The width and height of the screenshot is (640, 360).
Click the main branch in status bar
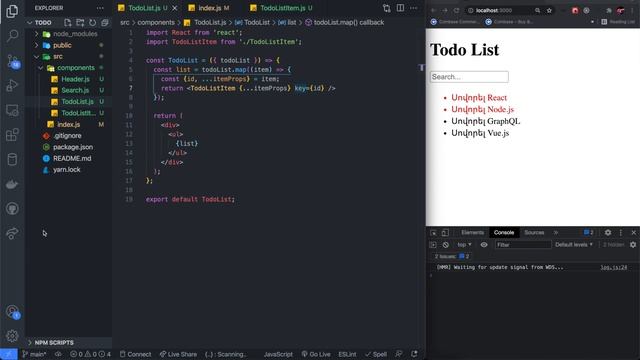pos(34,354)
